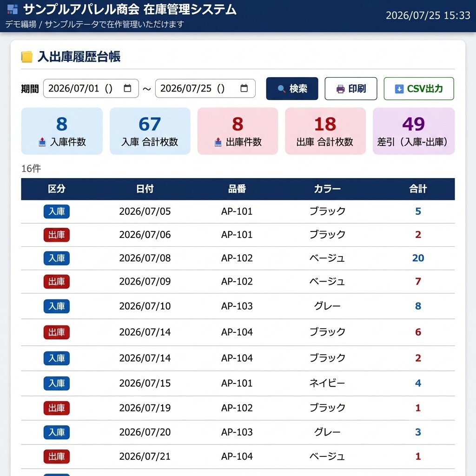The height and width of the screenshot is (476, 476).
Task: Click AP-103 in the 2026/07/10 row
Action: pyautogui.click(x=237, y=306)
